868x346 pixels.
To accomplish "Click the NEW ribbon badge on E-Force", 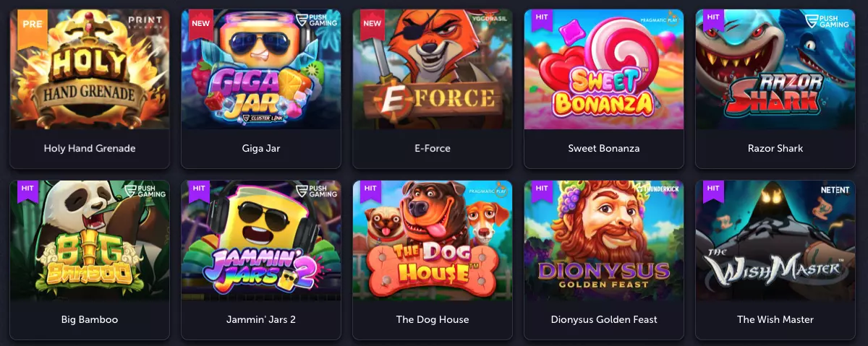I will (372, 24).
